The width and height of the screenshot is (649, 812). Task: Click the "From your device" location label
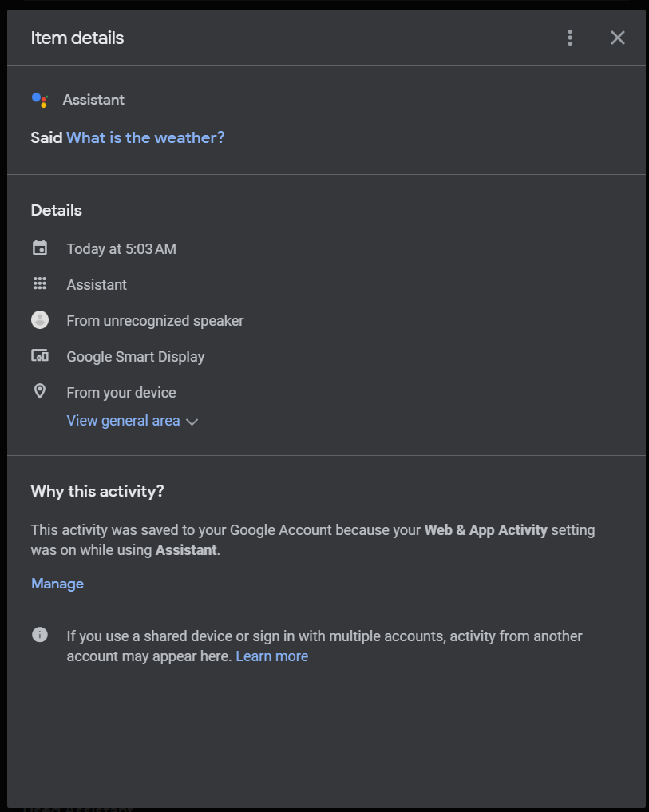pos(121,393)
